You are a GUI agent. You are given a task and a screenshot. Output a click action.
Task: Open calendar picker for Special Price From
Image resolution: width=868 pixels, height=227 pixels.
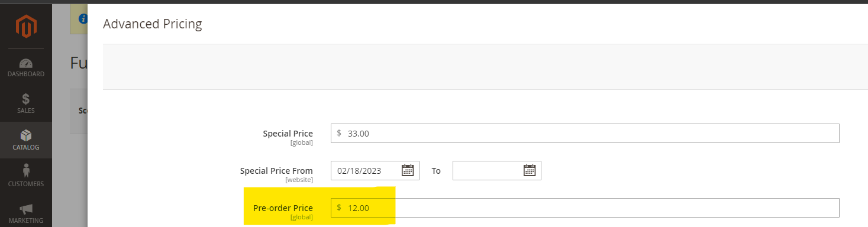[x=408, y=171]
